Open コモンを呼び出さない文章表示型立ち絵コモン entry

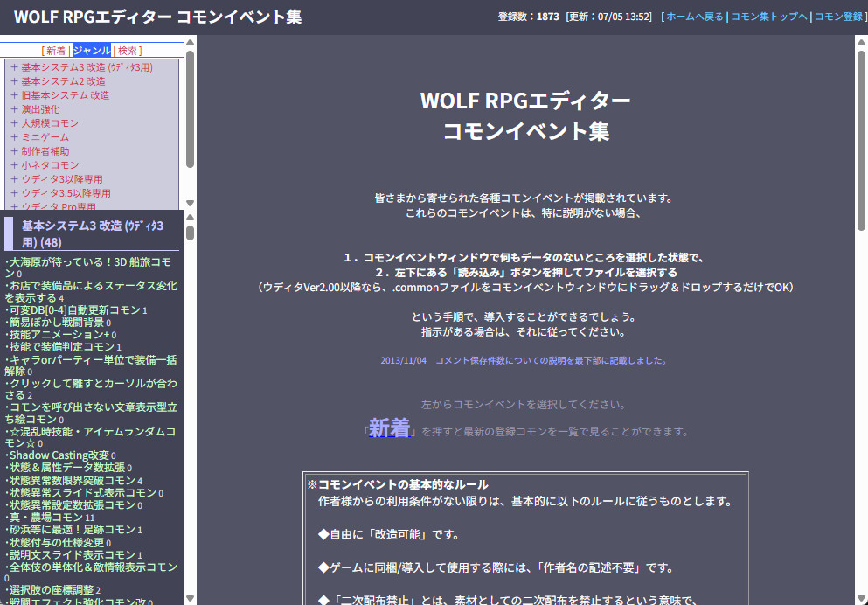point(91,413)
